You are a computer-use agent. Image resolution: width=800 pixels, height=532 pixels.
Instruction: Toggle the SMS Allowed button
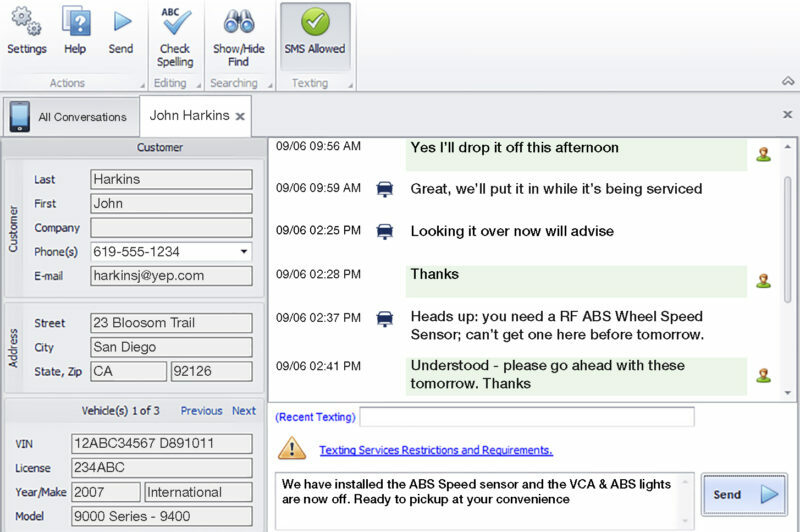315,37
